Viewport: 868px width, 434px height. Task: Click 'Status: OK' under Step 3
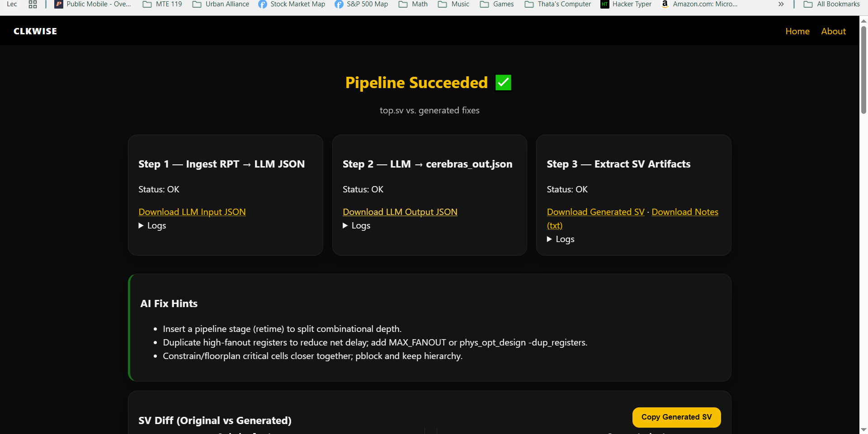pyautogui.click(x=567, y=189)
